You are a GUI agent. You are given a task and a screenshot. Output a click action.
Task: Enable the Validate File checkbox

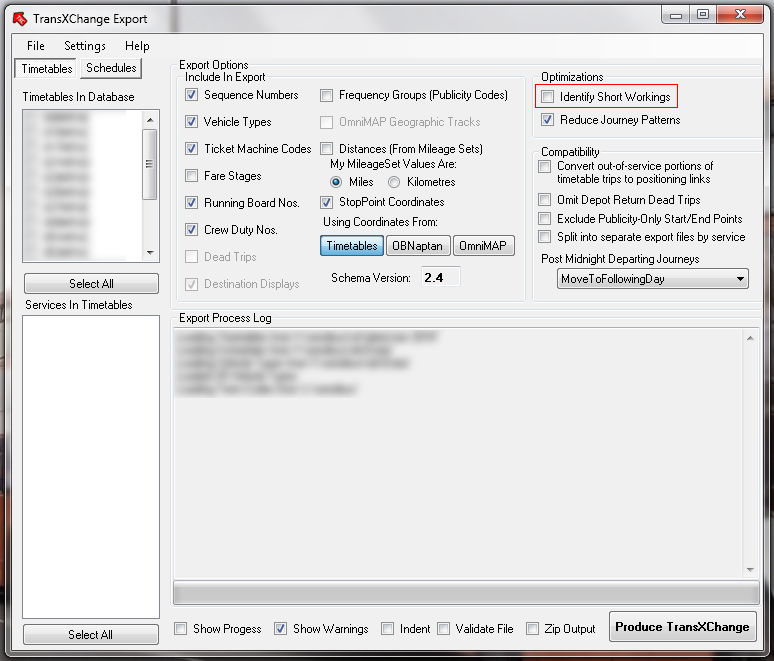click(444, 628)
